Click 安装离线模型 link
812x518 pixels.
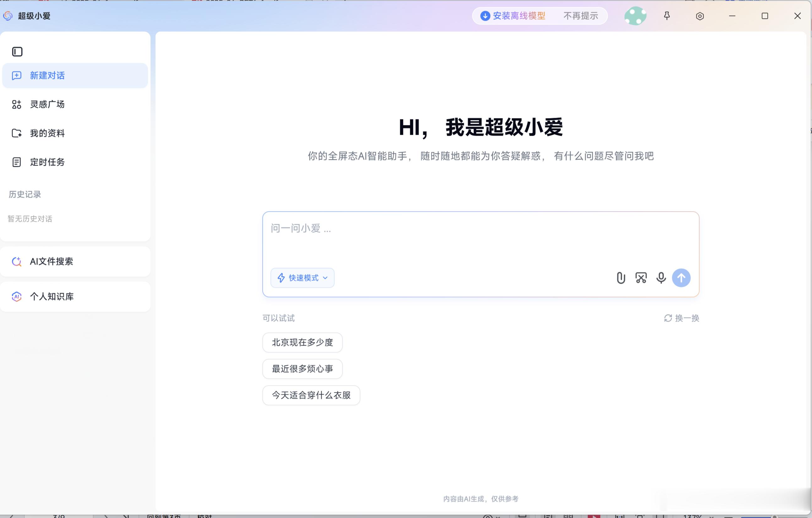[519, 16]
